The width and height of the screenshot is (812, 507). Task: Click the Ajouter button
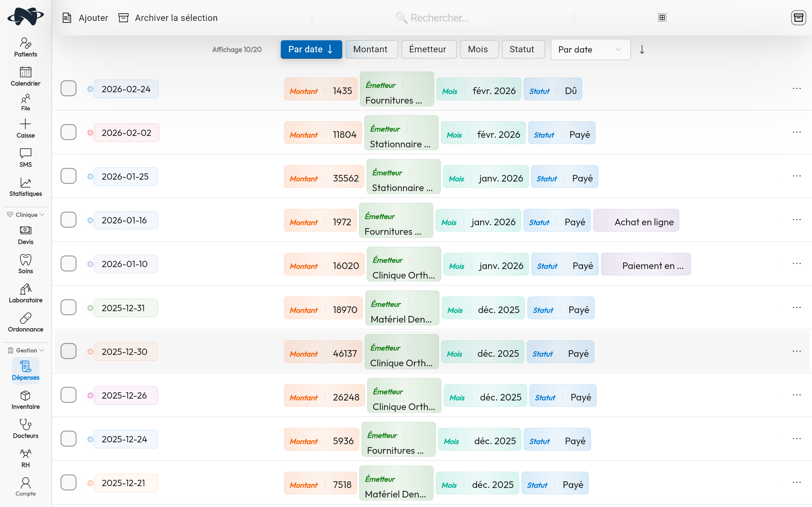pyautogui.click(x=86, y=18)
